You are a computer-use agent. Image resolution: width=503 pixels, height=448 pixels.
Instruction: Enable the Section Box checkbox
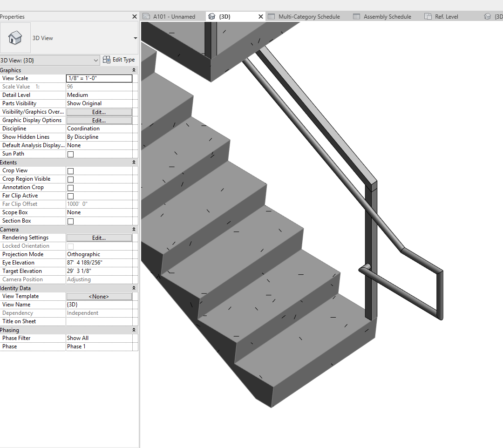coord(70,221)
